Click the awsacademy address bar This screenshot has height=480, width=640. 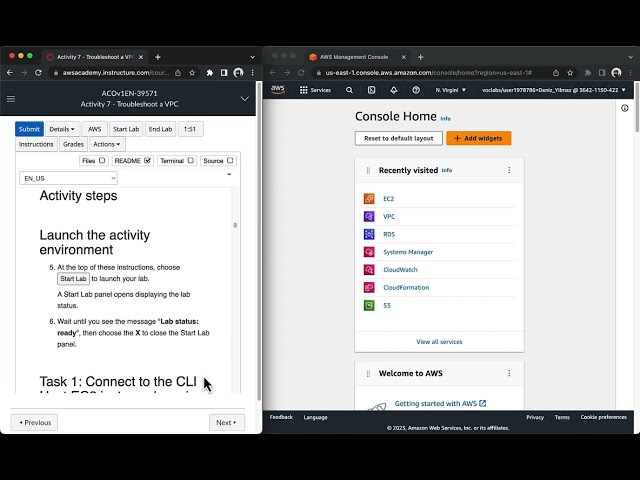118,73
